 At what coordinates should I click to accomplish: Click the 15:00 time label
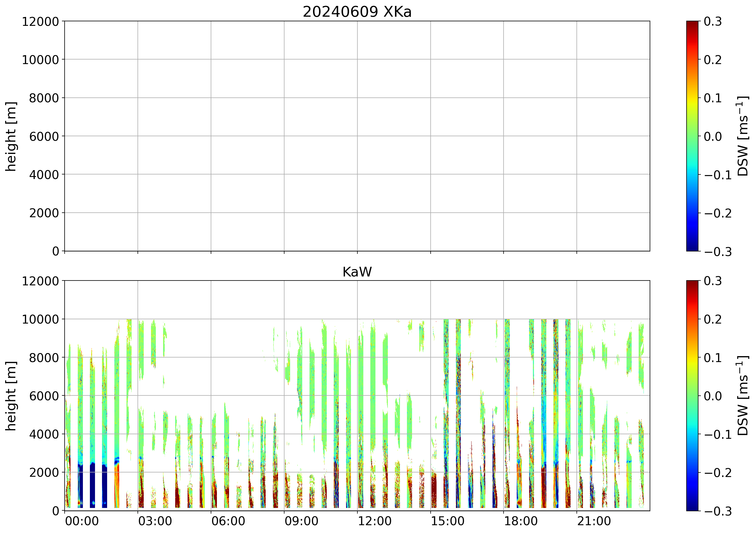point(448,521)
